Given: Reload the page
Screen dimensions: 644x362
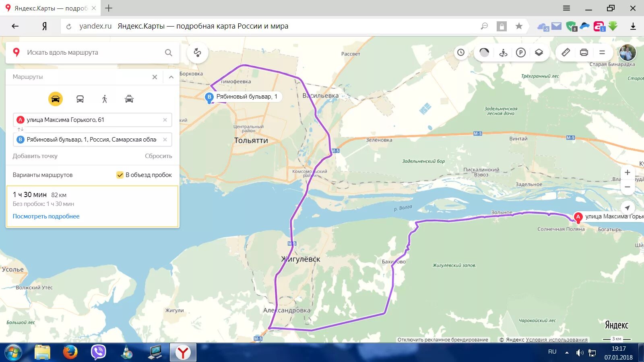Looking at the screenshot, I should pyautogui.click(x=69, y=27).
